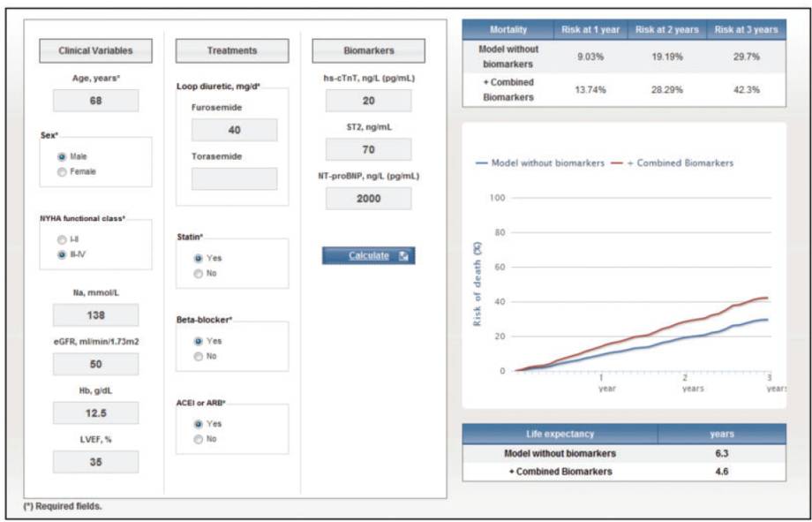Click the LVEF percent field
This screenshot has width=812, height=522.
[95, 461]
